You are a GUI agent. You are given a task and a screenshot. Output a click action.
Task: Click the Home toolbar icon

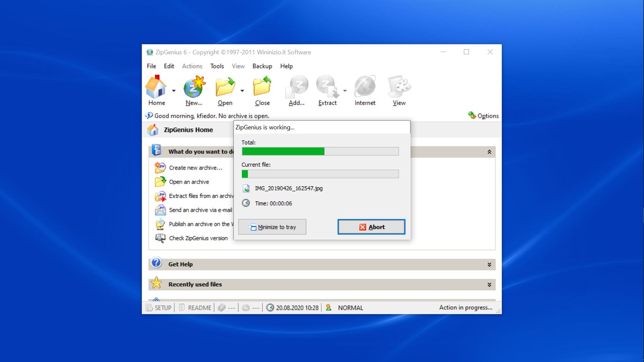pos(156,87)
